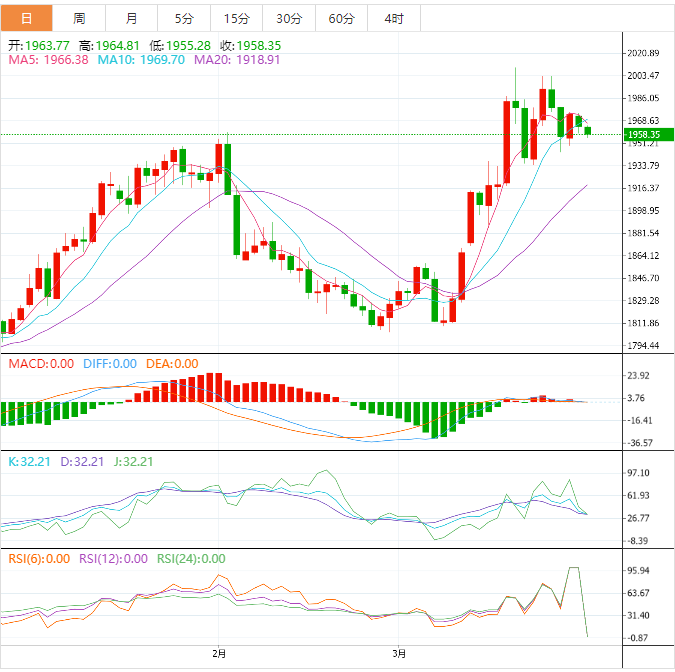Select the MA10: 1969.70 indicator label
This screenshot has width=675, height=672.
point(140,60)
